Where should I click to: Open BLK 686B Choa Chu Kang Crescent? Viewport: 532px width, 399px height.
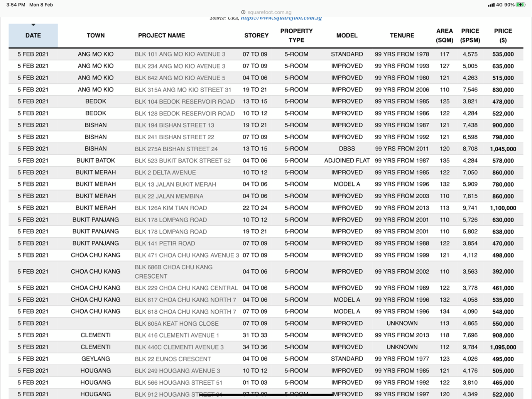click(x=174, y=272)
